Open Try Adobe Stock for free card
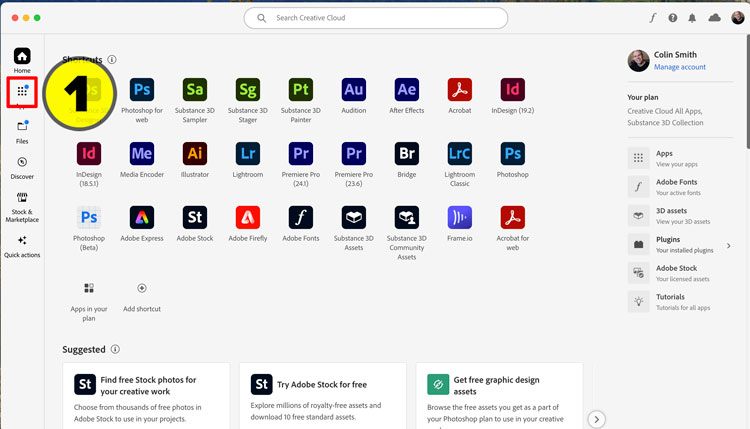The width and height of the screenshot is (750, 429). click(323, 396)
